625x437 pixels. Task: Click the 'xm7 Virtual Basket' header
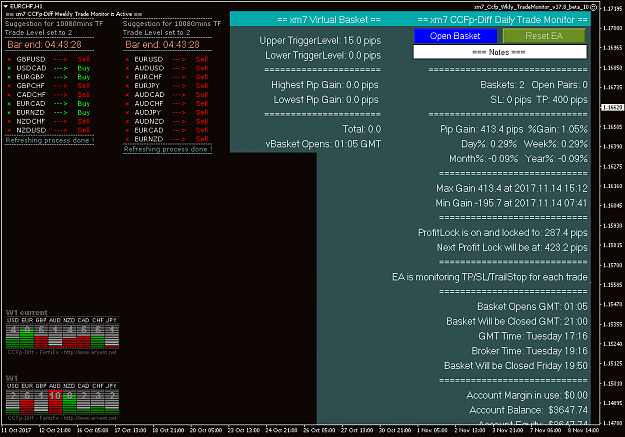point(329,20)
